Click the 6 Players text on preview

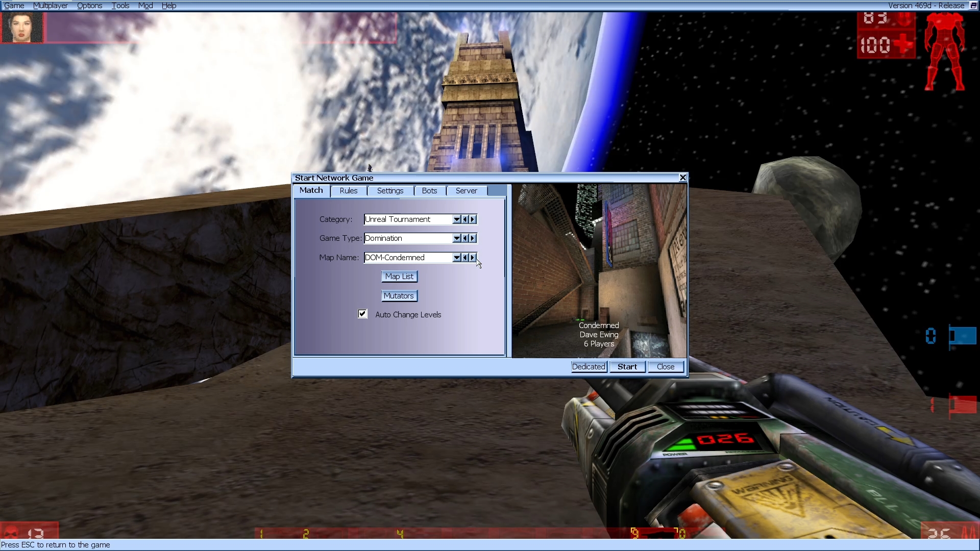tap(599, 344)
